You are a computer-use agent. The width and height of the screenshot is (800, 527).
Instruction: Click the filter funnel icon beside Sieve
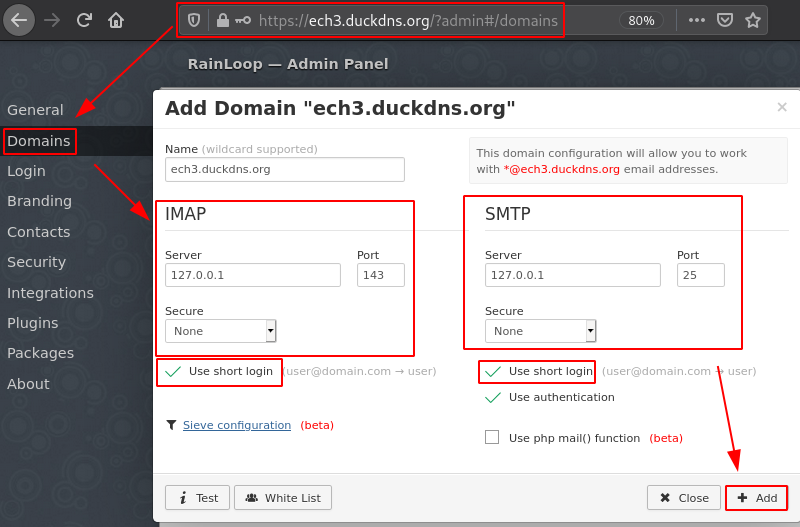[x=171, y=424]
